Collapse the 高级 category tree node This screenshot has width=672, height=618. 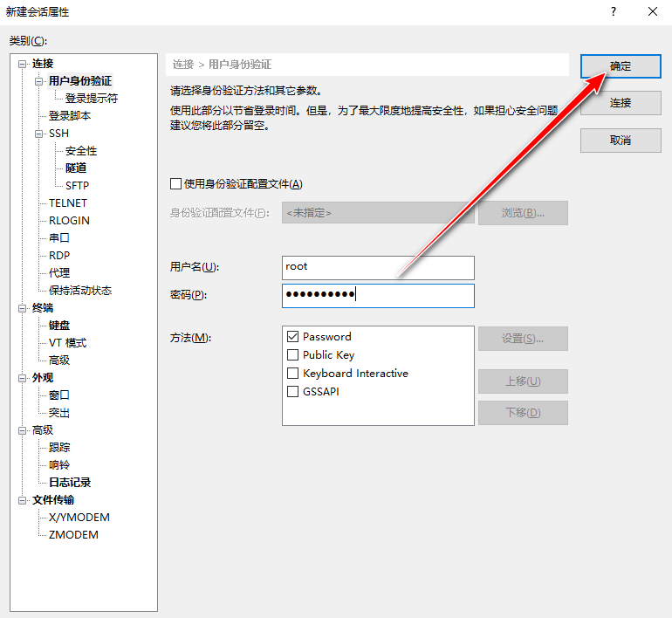pyautogui.click(x=22, y=430)
